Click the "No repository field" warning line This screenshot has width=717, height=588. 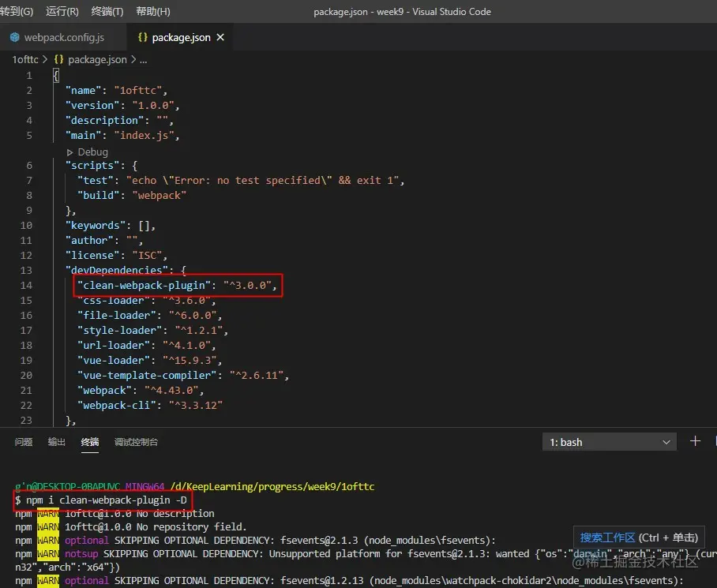pyautogui.click(x=131, y=526)
